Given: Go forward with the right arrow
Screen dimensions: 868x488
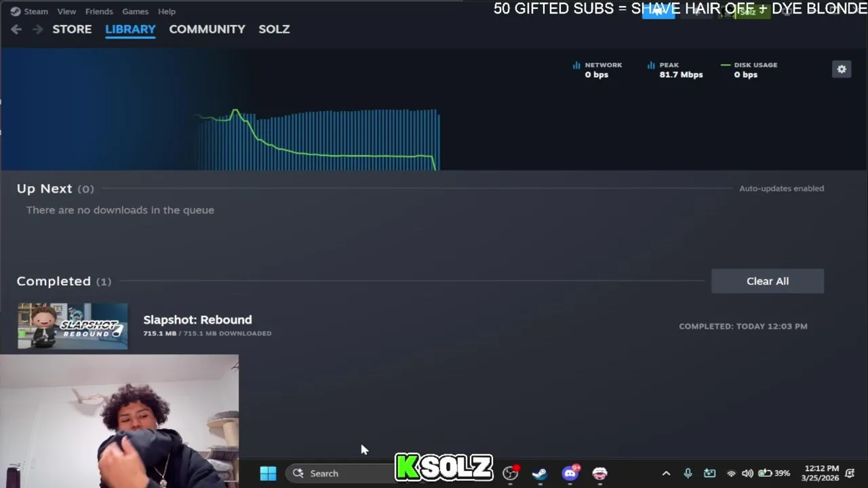Looking at the screenshot, I should pos(38,29).
